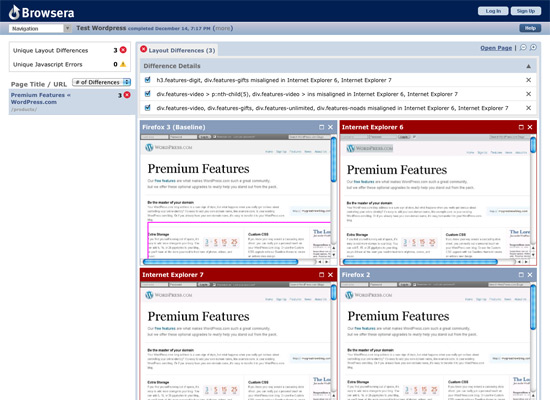The width and height of the screenshot is (550, 400).
Task: Open the # of Differences sort dropdown
Action: pos(102,82)
